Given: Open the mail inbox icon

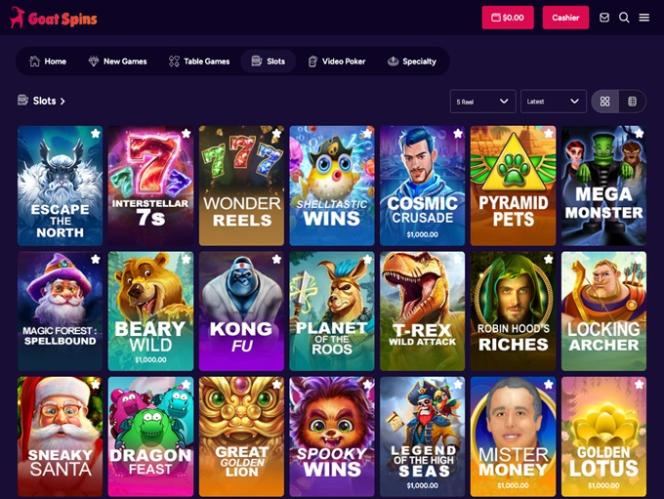Looking at the screenshot, I should point(604,17).
